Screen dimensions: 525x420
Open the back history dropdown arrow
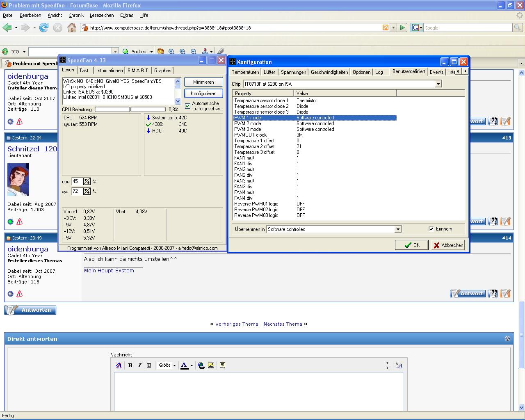16,27
